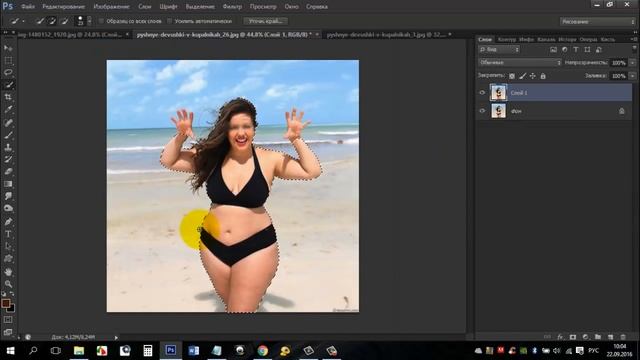Screen dimensions: 640x360
Task: Open the 'Редактирование' menu
Action: [x=63, y=7]
